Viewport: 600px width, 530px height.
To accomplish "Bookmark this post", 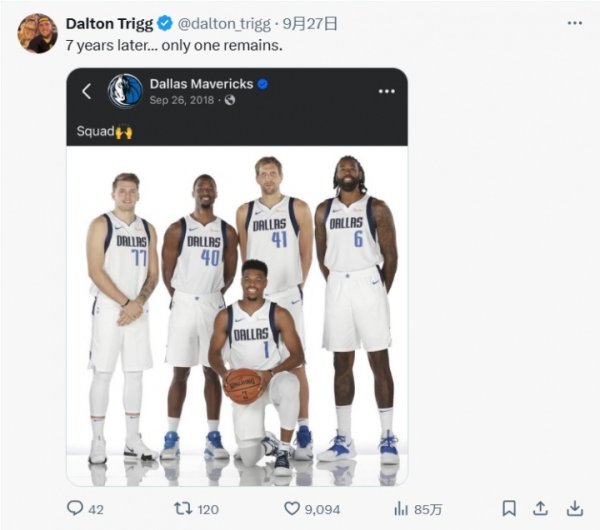I will [509, 509].
